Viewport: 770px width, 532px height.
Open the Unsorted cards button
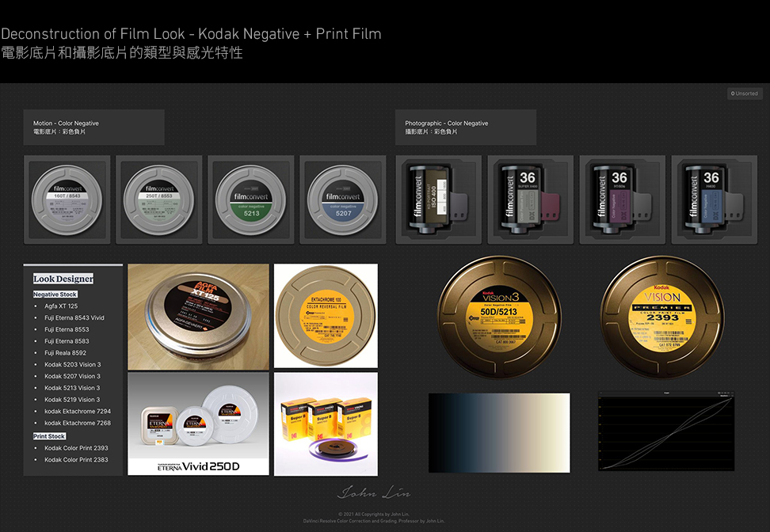(745, 93)
